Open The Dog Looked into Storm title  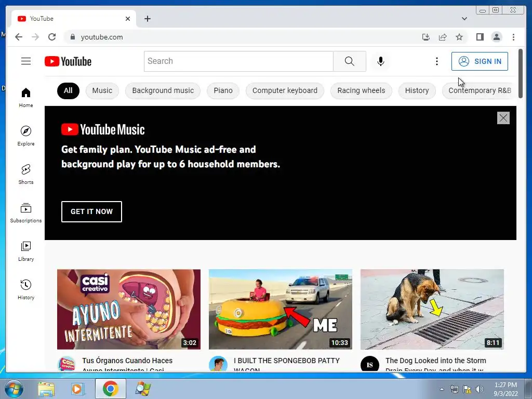coord(436,364)
